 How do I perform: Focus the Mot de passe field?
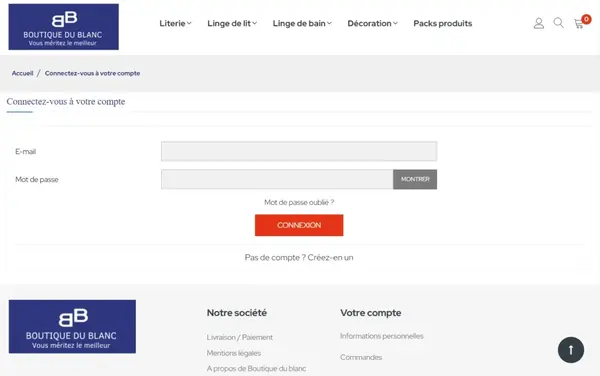(277, 179)
